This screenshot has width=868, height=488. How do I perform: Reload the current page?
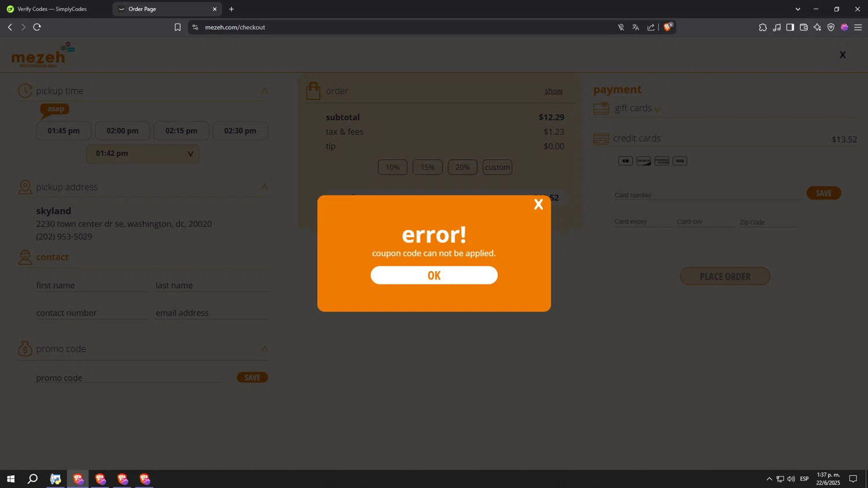(37, 27)
